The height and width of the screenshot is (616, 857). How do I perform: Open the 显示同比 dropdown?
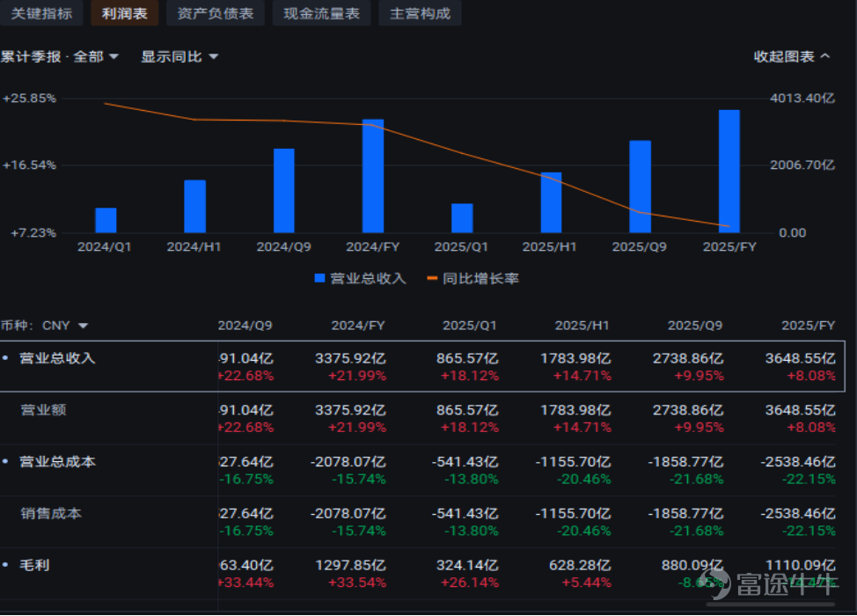click(x=179, y=57)
